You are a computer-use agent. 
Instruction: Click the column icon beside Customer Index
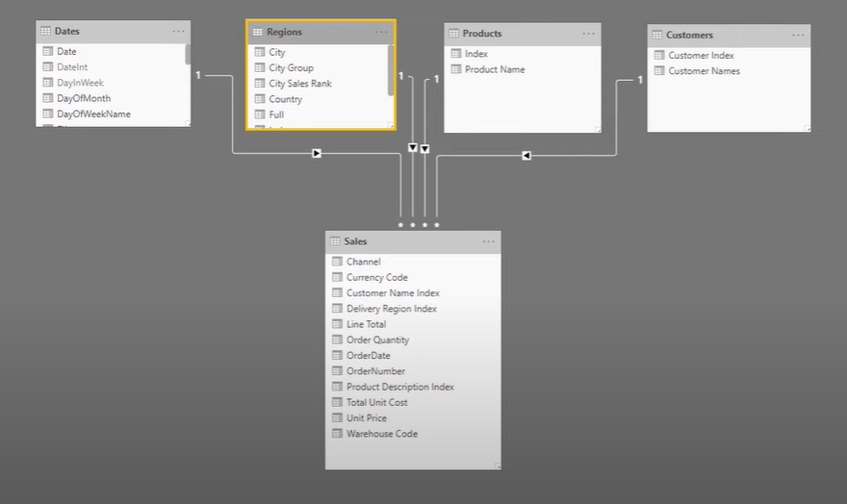pyautogui.click(x=659, y=55)
